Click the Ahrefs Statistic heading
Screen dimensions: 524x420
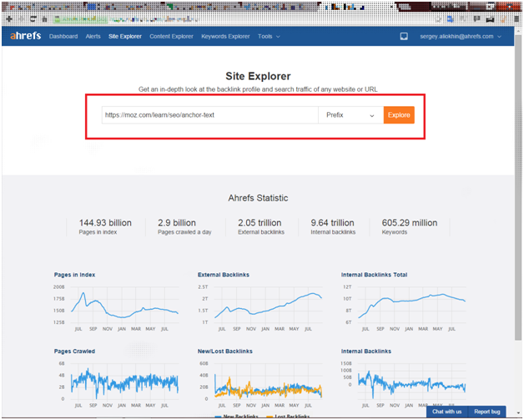(x=258, y=198)
